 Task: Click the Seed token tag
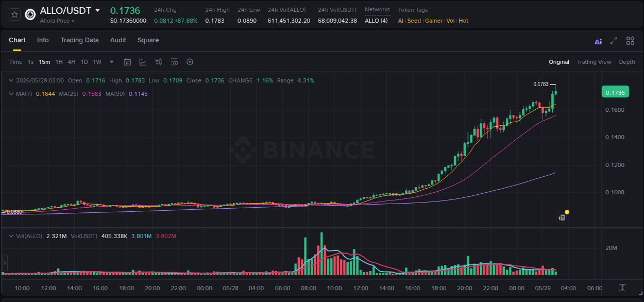tap(414, 21)
